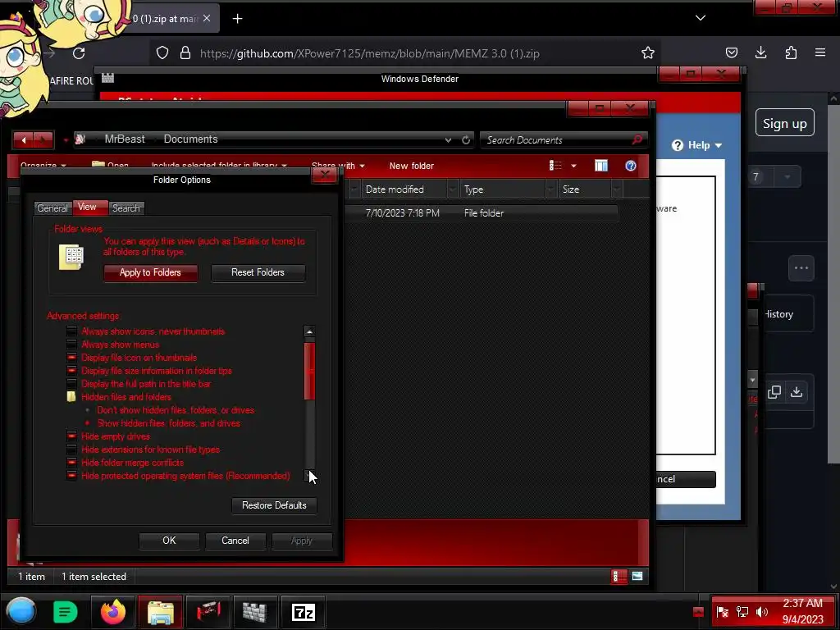This screenshot has width=840, height=630.
Task: Click the advanced settings scrollbar thumb
Action: pos(309,372)
